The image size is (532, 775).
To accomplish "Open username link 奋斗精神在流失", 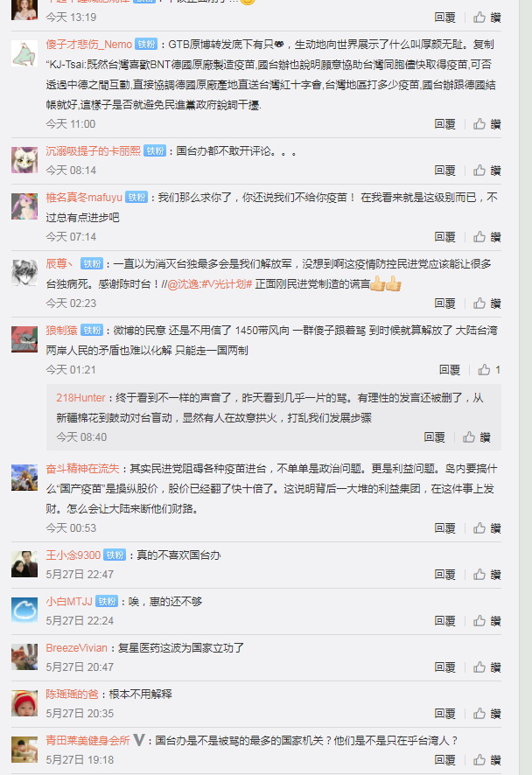I will [82, 469].
